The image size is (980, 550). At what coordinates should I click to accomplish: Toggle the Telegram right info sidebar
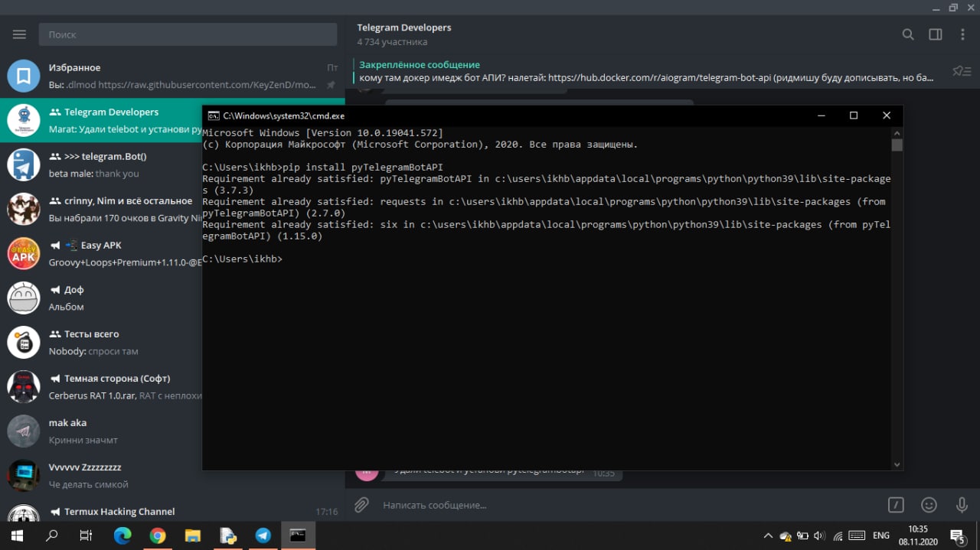pos(935,34)
